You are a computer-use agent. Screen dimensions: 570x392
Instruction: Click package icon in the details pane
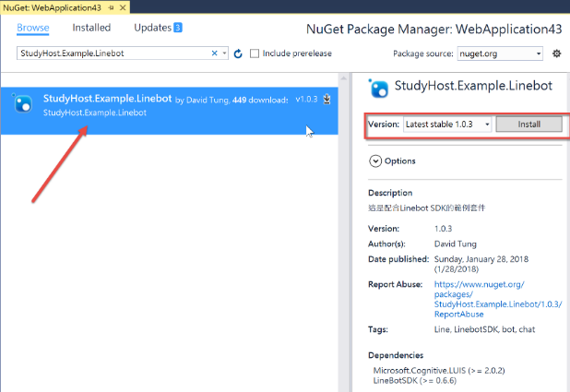tap(379, 89)
